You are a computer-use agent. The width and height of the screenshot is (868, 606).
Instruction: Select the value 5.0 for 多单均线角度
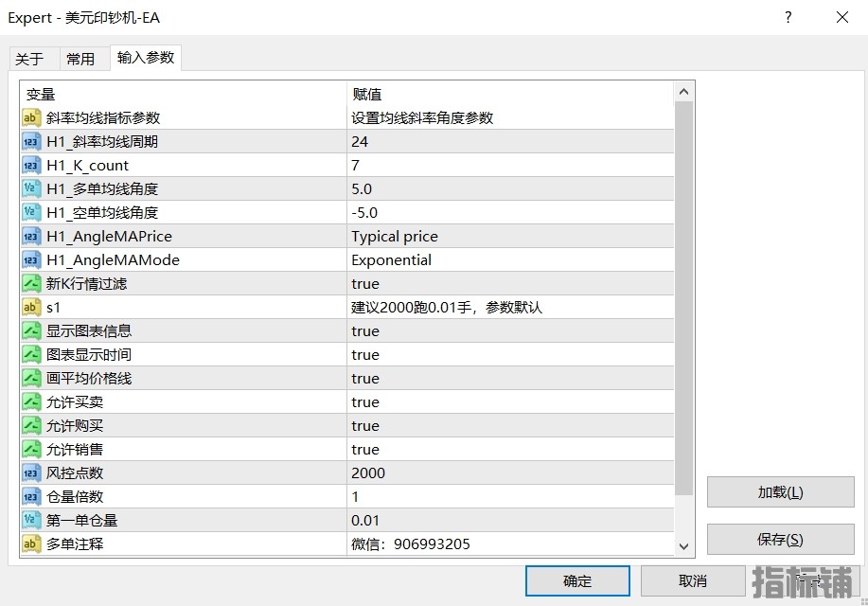tap(510, 188)
